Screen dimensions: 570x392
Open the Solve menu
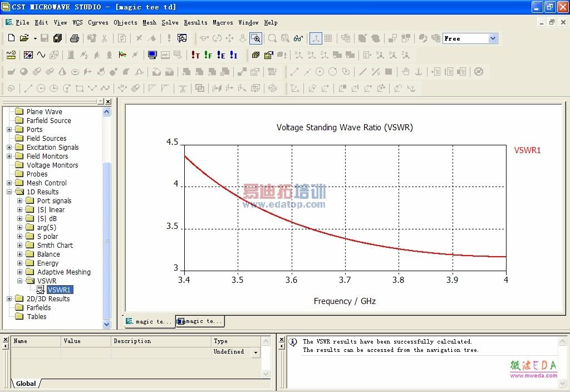170,22
